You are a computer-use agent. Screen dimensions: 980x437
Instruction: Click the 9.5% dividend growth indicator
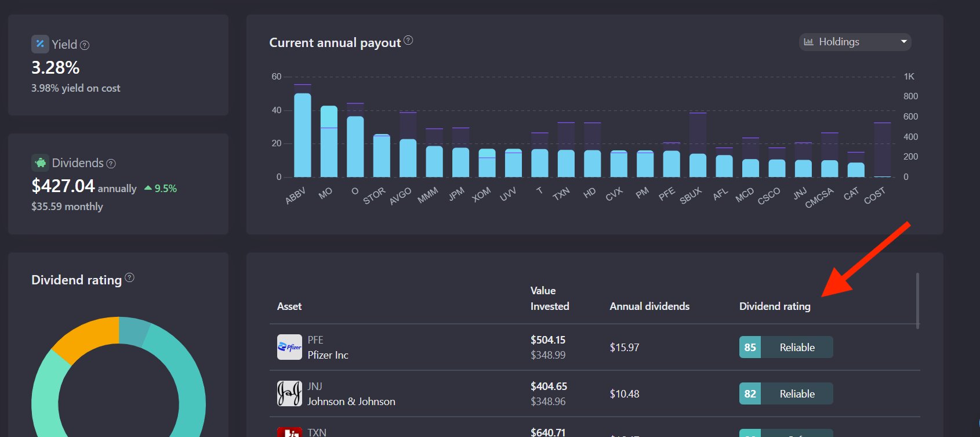(161, 189)
